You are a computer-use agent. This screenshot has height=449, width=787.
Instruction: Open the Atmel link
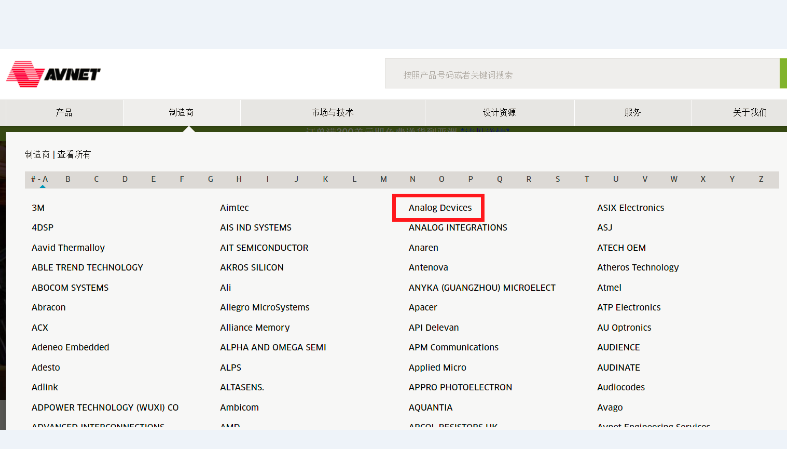[x=609, y=287]
